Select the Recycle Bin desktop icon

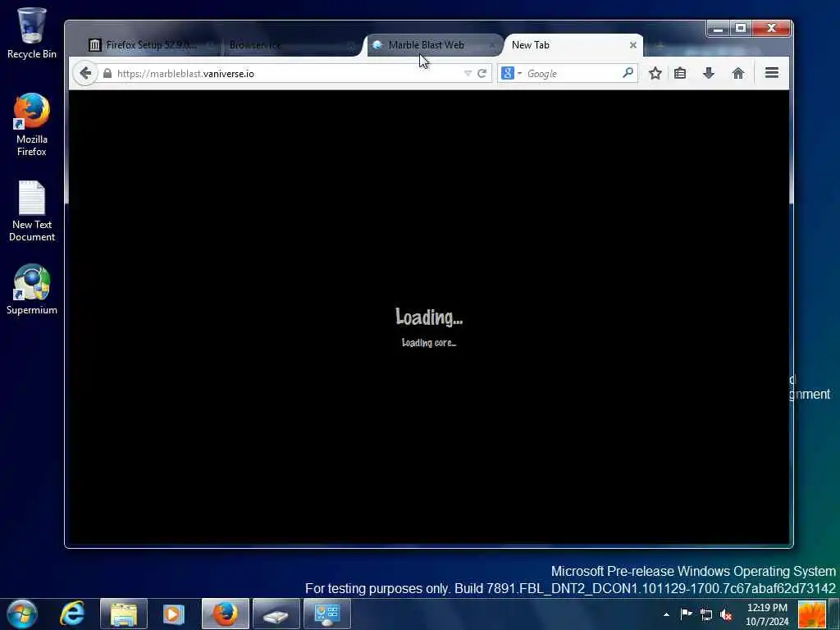32,33
